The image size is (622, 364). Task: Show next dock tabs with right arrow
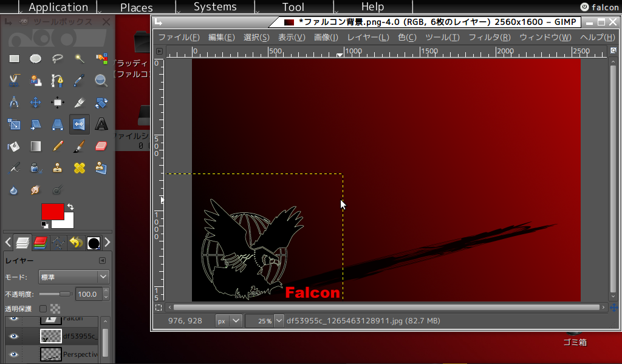107,242
